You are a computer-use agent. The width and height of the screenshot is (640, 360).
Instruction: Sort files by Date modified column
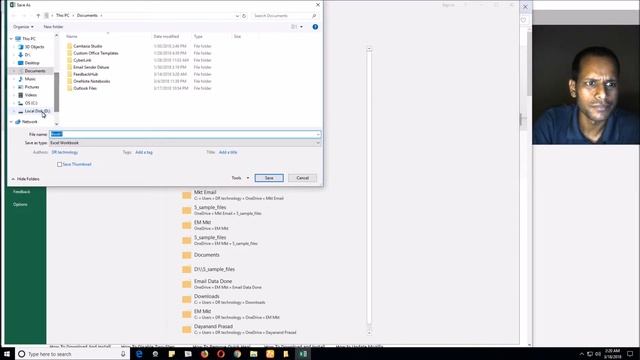166,37
